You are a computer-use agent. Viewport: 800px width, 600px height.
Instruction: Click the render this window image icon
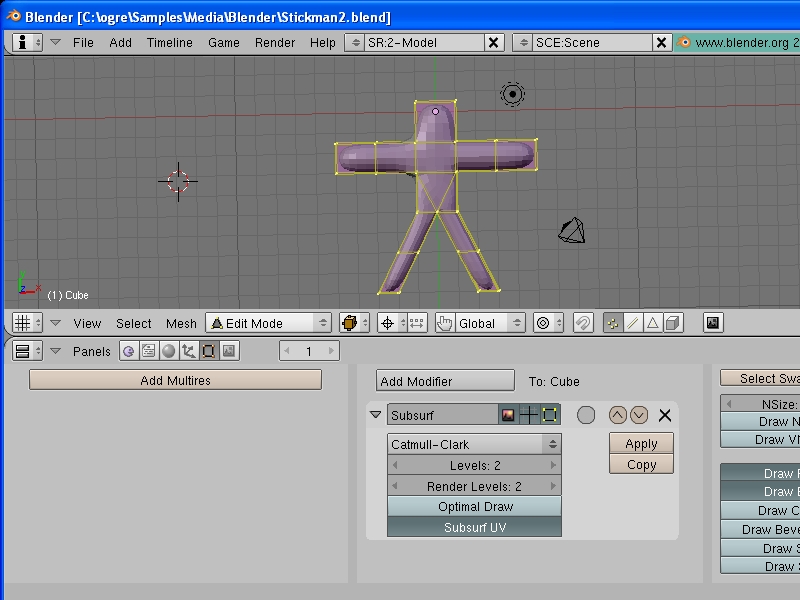[x=713, y=323]
